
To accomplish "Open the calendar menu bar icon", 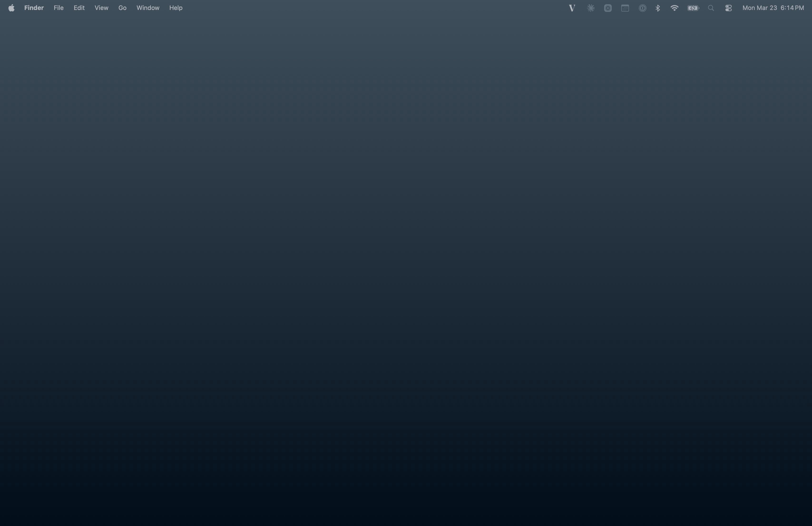I will (625, 8).
